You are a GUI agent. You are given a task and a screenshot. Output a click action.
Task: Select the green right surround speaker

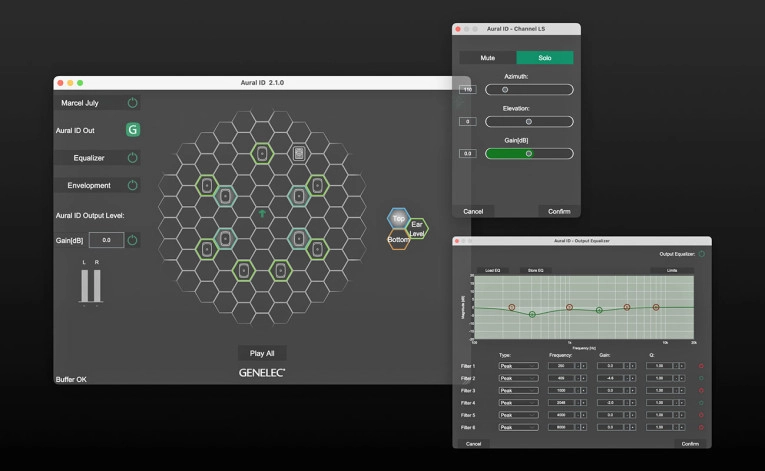(x=318, y=249)
